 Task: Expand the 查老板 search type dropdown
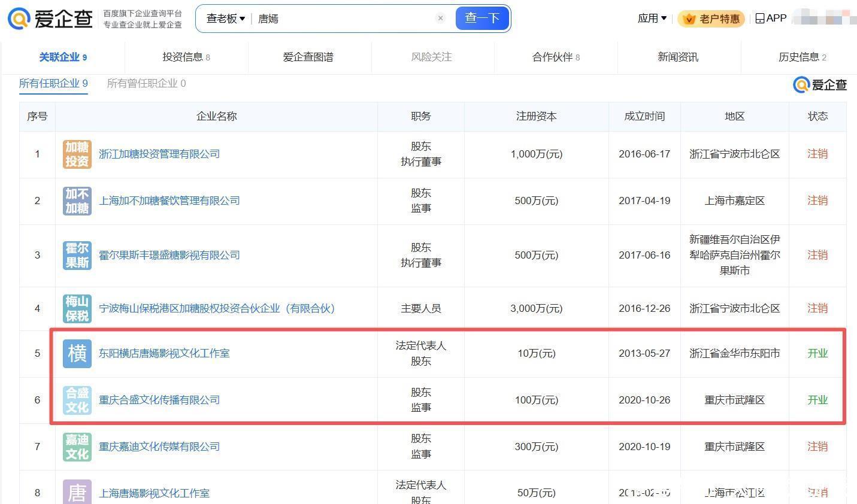point(226,19)
